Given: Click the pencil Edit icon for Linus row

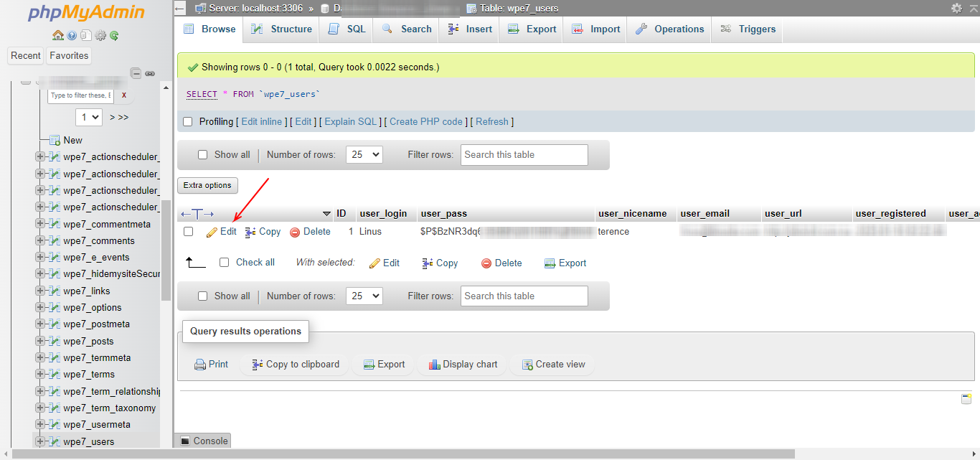Looking at the screenshot, I should 212,232.
